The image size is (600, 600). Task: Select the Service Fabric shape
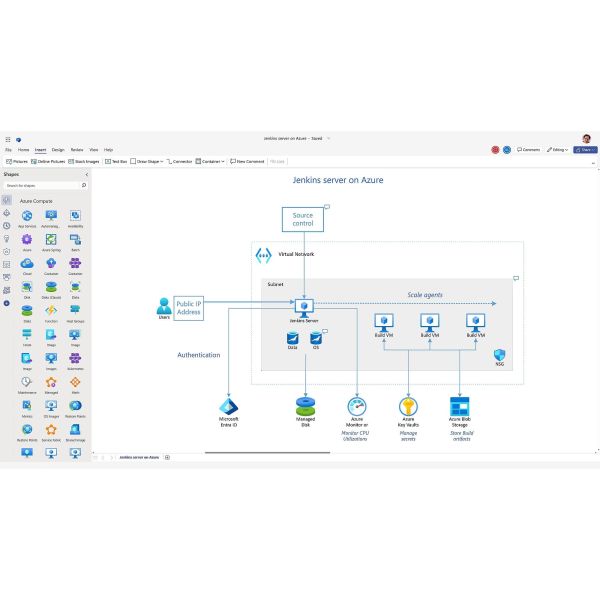tap(51, 432)
